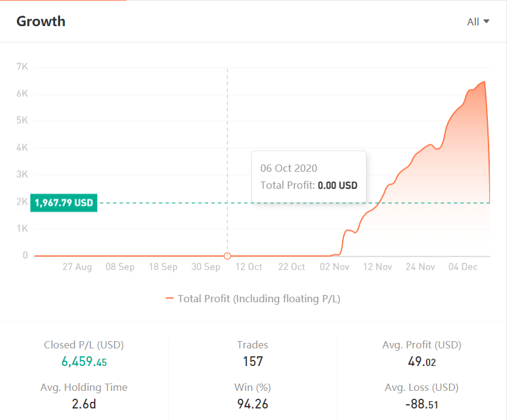The width and height of the screenshot is (511, 420).
Task: Click the circle marker on the chart line
Action: pyautogui.click(x=228, y=256)
